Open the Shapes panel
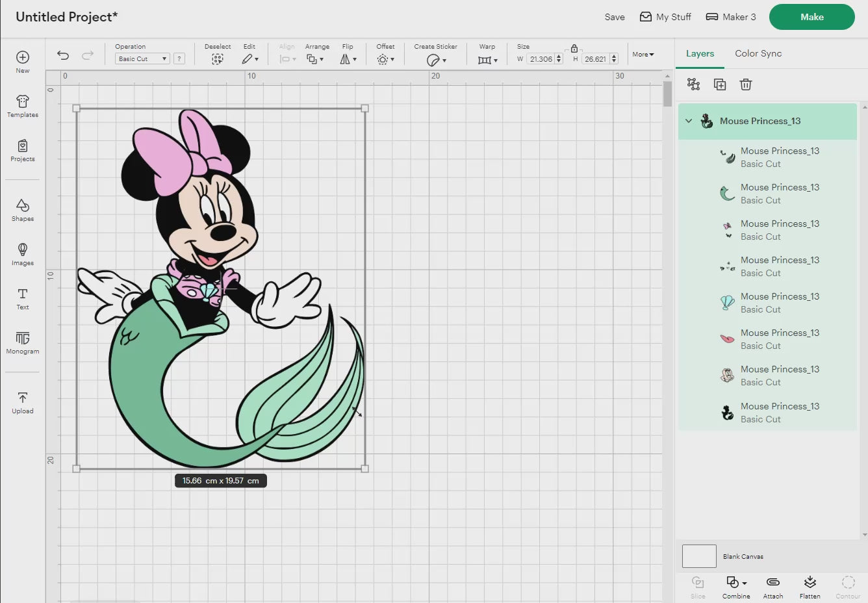Viewport: 868px width, 603px height. coord(23,210)
